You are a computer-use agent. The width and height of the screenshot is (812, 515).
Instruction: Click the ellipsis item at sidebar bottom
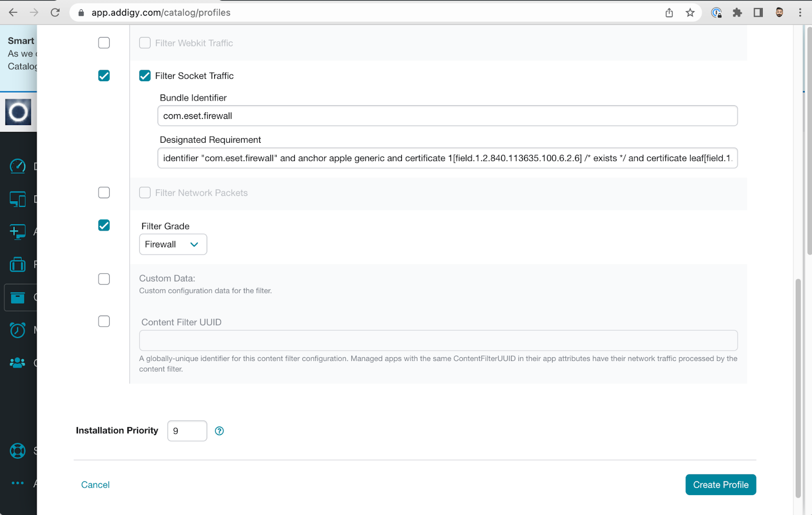(18, 483)
